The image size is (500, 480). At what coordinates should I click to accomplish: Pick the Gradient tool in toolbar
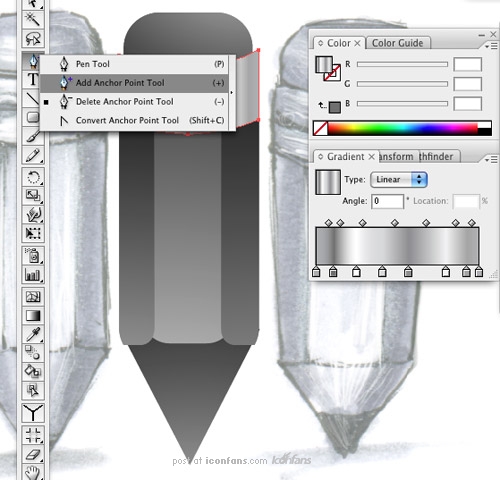(33, 315)
